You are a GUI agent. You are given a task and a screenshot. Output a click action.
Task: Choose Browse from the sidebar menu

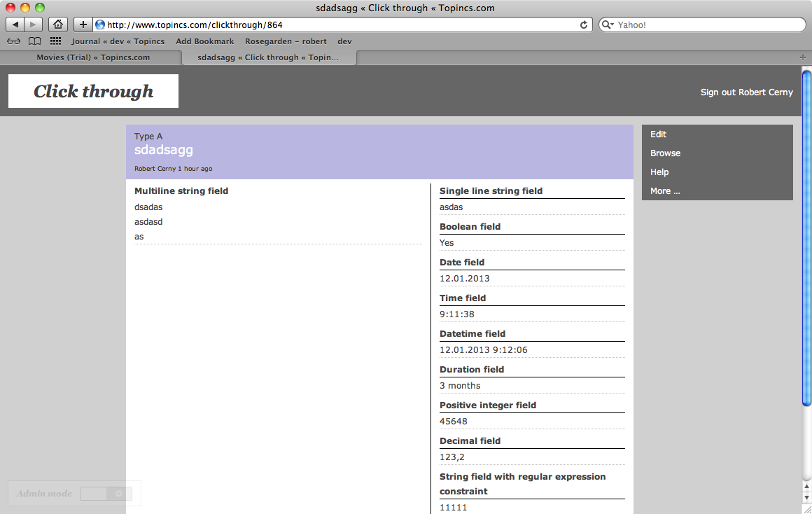pos(665,153)
